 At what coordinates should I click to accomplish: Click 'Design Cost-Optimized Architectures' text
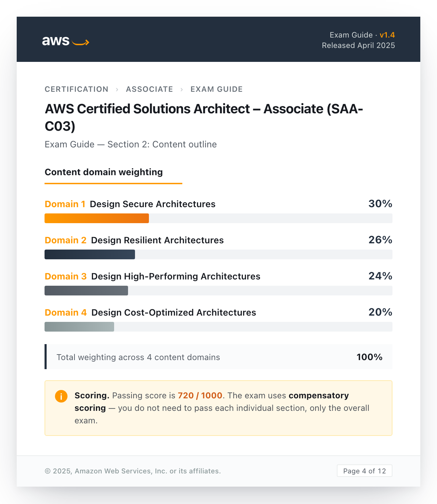tap(174, 312)
